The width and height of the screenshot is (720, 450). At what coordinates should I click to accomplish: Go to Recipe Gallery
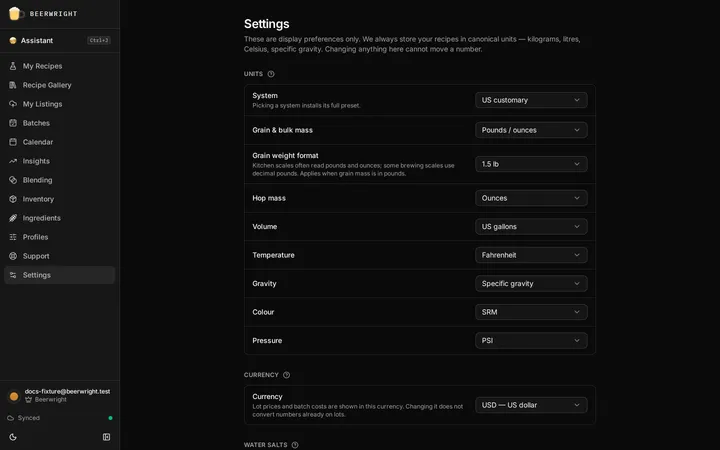60,85
